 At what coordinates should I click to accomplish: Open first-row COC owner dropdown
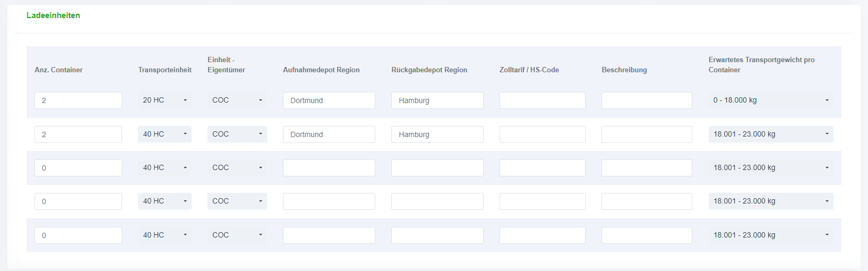pyautogui.click(x=237, y=100)
